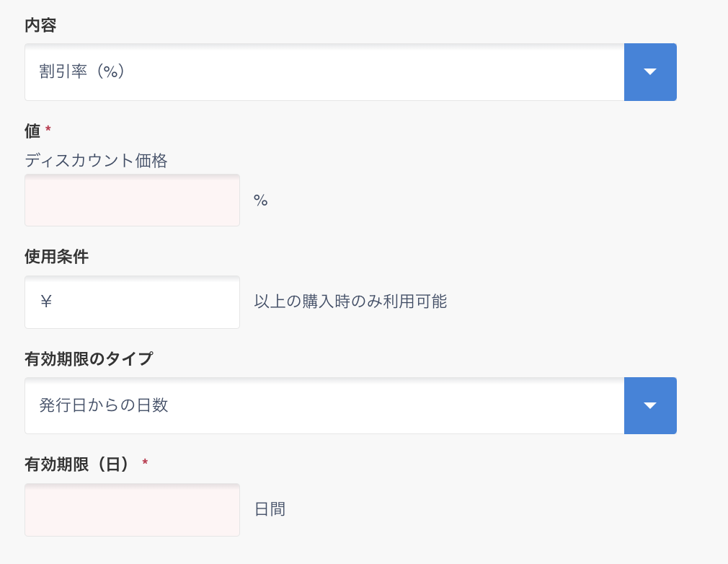Click the blue arrow of 内容 dropdown

tap(650, 72)
